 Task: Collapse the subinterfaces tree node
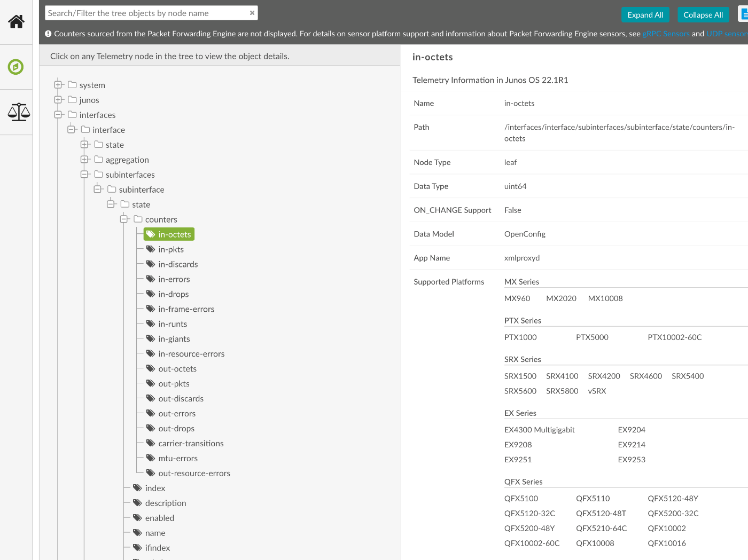pyautogui.click(x=84, y=175)
